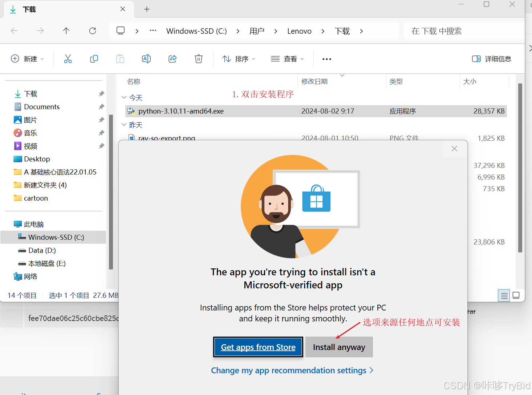Viewport: 532px width, 395px height.
Task: Click the Cut scissors icon
Action: pos(68,59)
